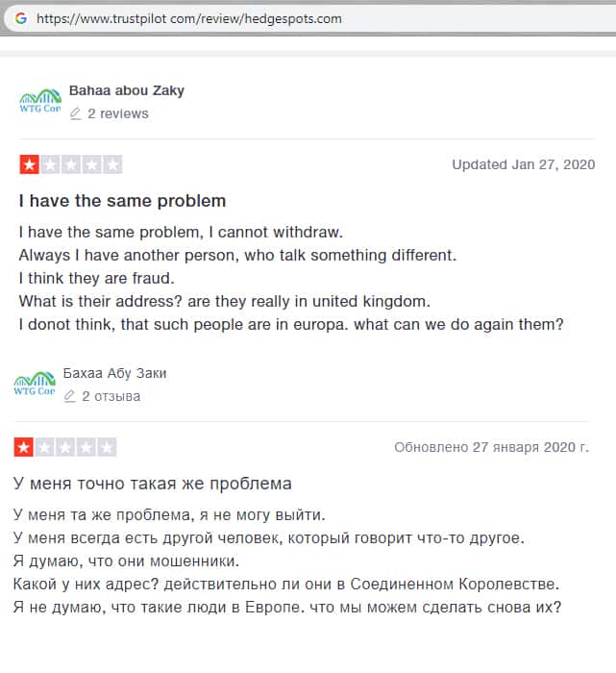Click the fifth grey star in the Russian review

click(108, 447)
